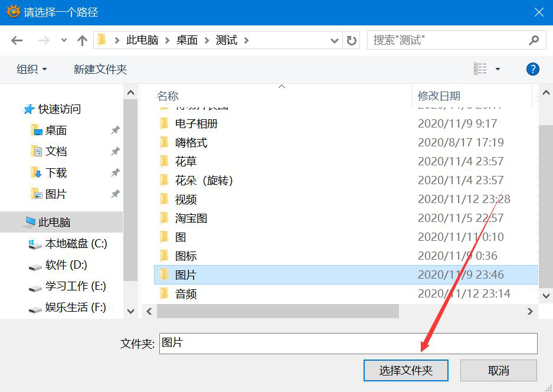This screenshot has height=392, width=553.
Task: Click navigation pane scroll down arrow
Action: tap(130, 311)
